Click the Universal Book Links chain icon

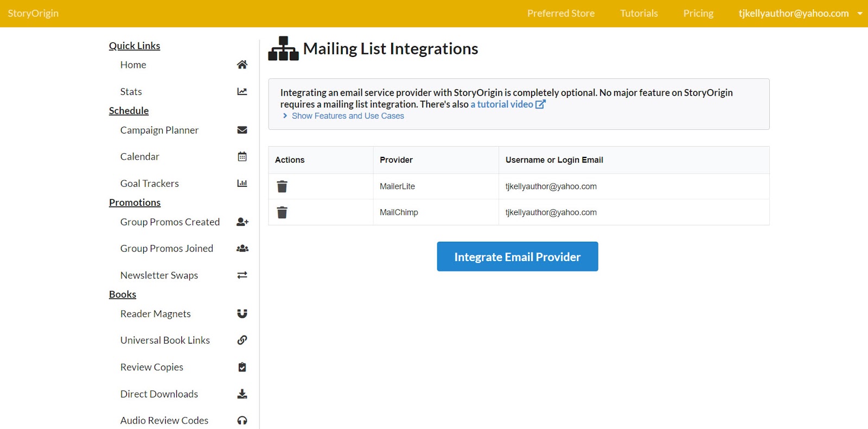point(242,340)
